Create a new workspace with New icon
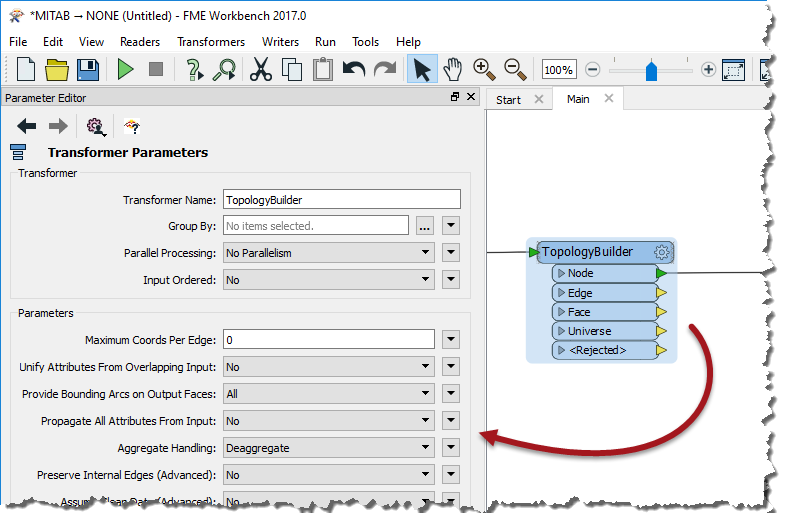The width and height of the screenshot is (787, 513). [x=26, y=69]
